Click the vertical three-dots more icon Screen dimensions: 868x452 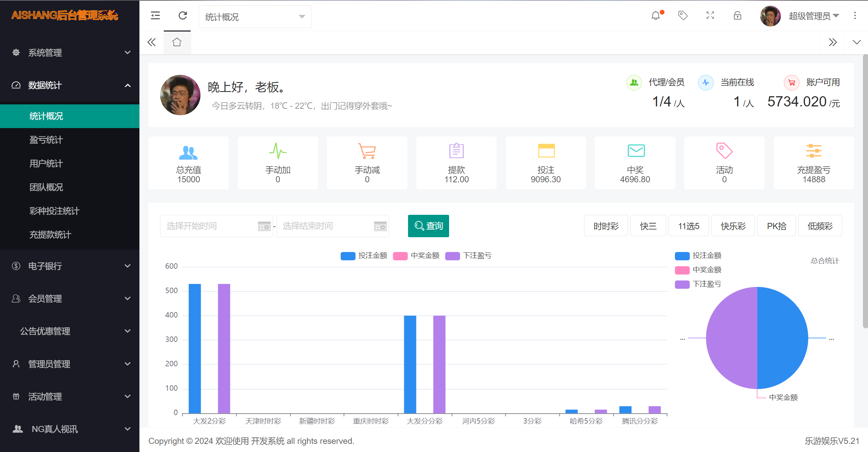pos(855,16)
